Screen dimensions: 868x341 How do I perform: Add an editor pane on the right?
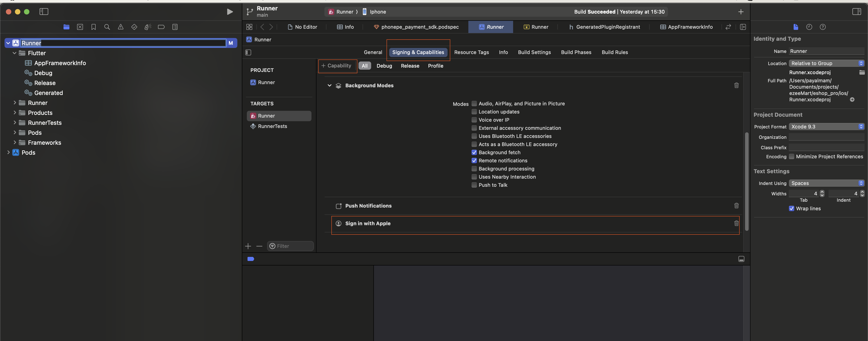(x=743, y=27)
